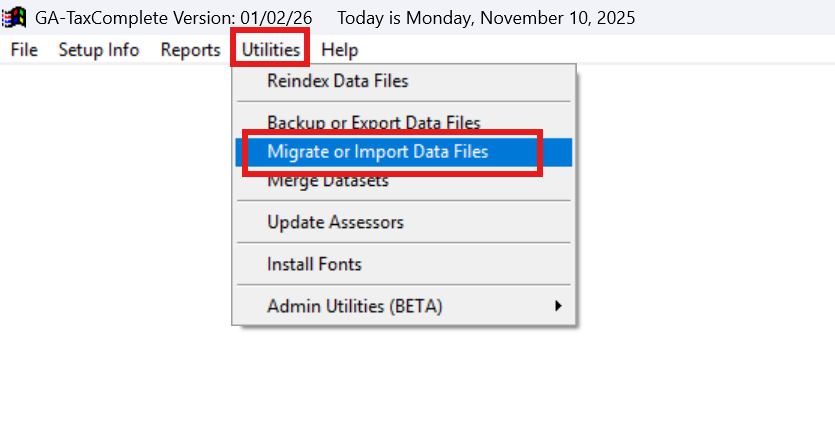This screenshot has height=427, width=835.
Task: Open Admin Utilities (BETA) entry
Action: [354, 306]
